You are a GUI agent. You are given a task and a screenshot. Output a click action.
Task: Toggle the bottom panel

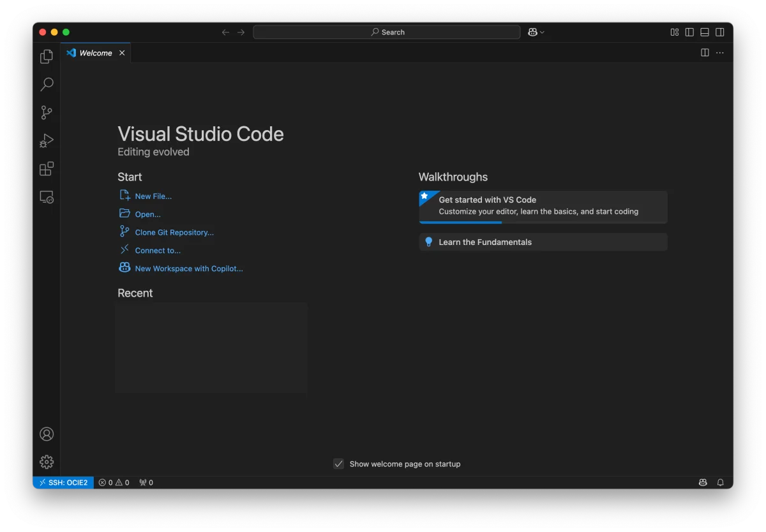(x=705, y=32)
